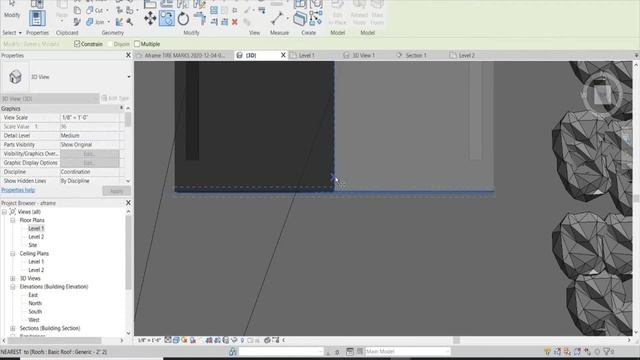Click the red Delete X icon
This screenshot has height=360, width=640.
(235, 22)
